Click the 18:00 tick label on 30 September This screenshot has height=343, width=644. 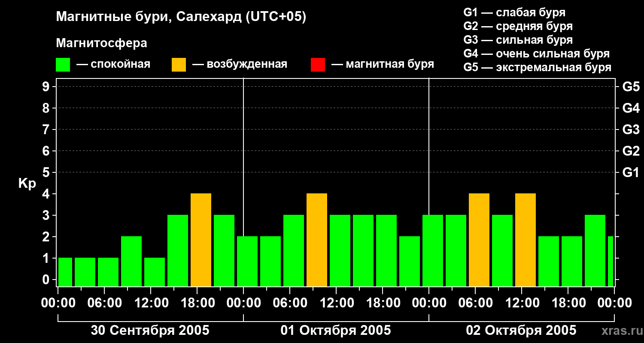pos(197,303)
